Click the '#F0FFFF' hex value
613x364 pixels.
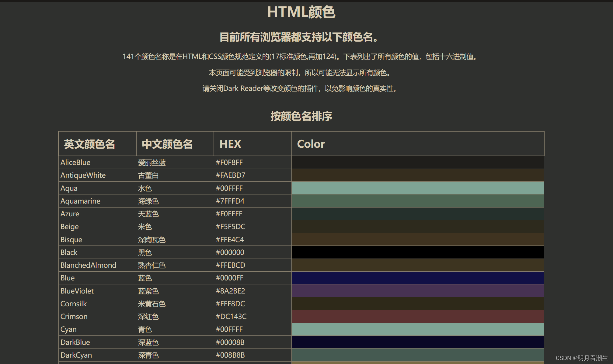[x=229, y=214]
